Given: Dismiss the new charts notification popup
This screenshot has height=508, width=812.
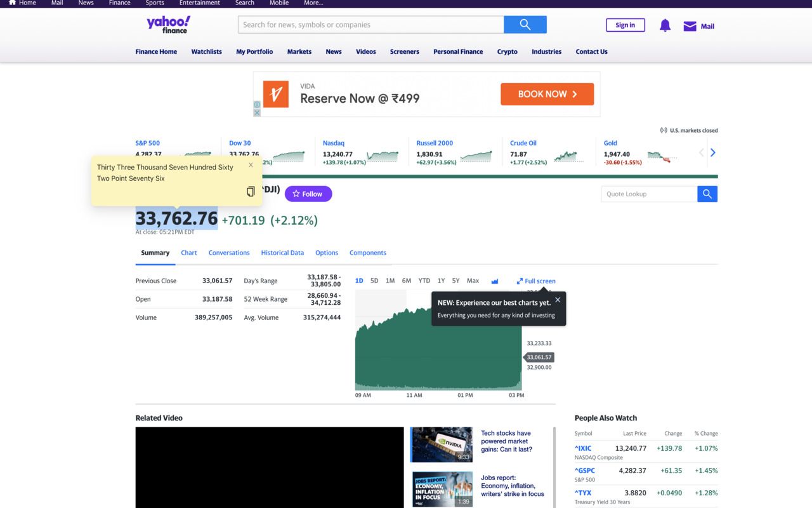Looking at the screenshot, I should (558, 300).
